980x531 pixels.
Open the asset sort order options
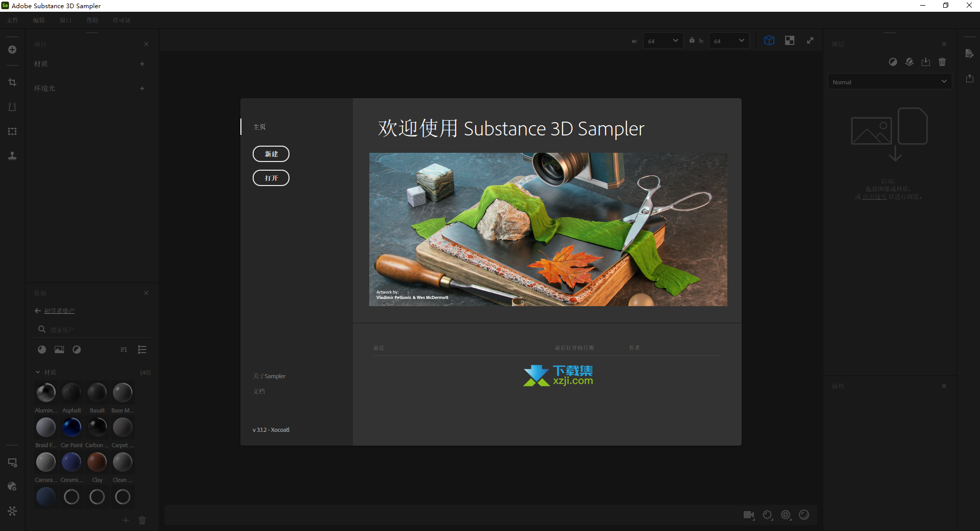pyautogui.click(x=124, y=350)
